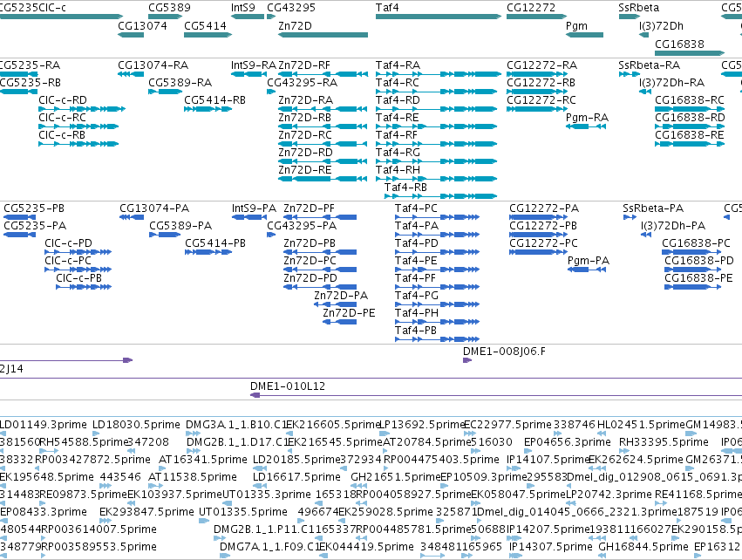Select transcript Taf4-RA
Screen dimensions: 742x560
(398, 65)
